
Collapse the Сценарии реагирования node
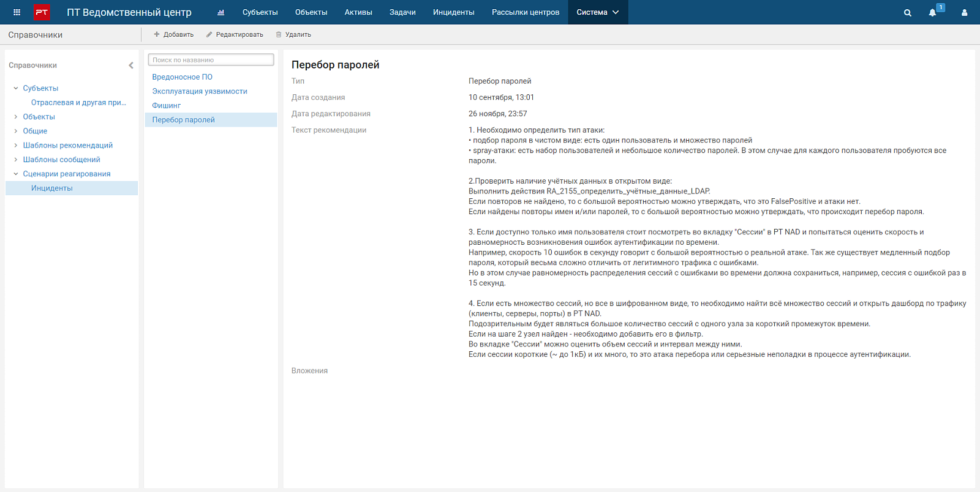point(16,174)
